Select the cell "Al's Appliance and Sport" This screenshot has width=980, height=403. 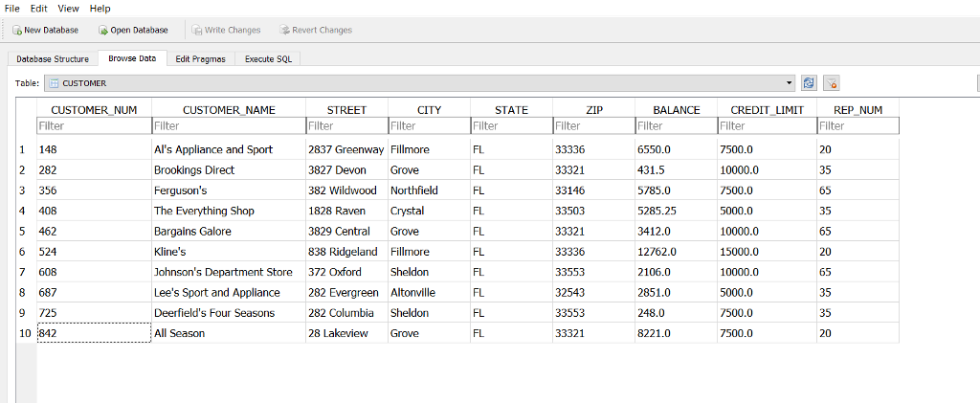point(229,150)
